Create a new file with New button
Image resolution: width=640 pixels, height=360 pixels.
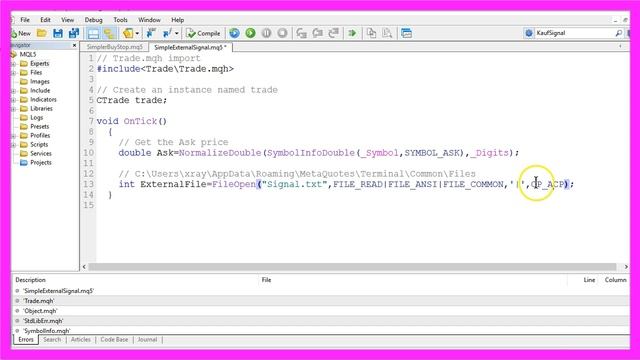tap(21, 33)
